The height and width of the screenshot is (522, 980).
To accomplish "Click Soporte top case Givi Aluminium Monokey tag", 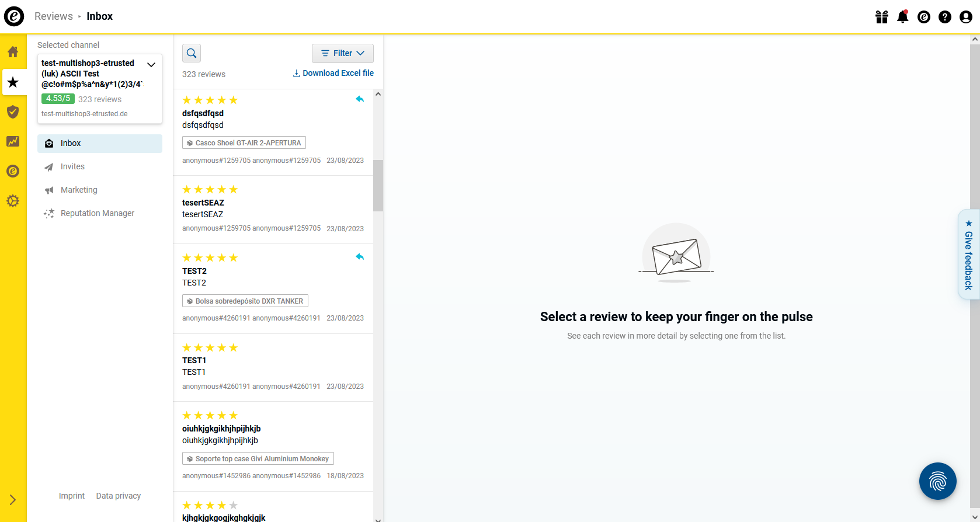I will point(258,459).
